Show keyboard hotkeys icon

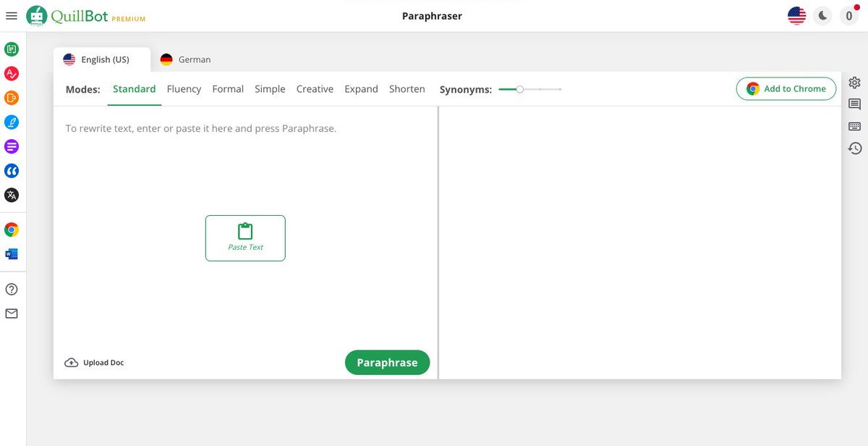855,126
